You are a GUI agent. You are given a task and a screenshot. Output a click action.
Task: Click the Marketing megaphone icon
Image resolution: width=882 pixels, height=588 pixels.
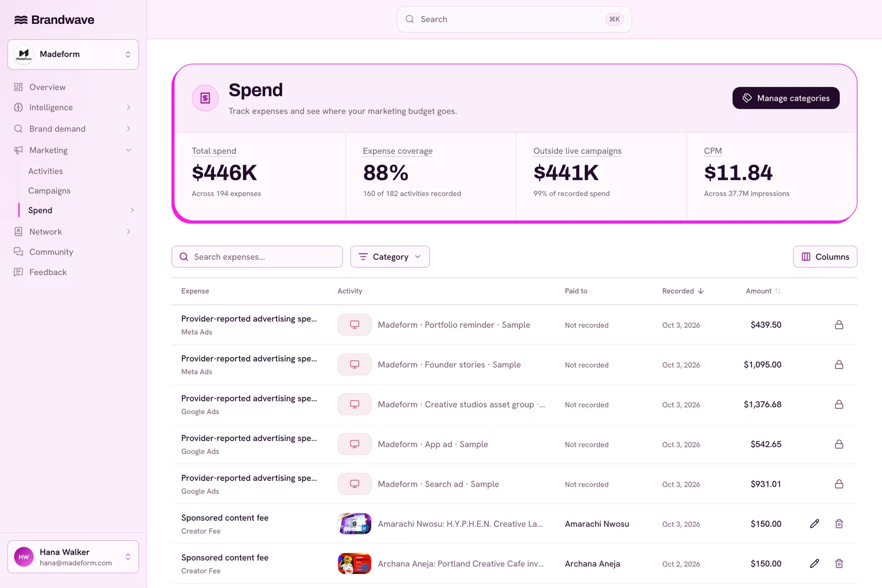click(19, 150)
